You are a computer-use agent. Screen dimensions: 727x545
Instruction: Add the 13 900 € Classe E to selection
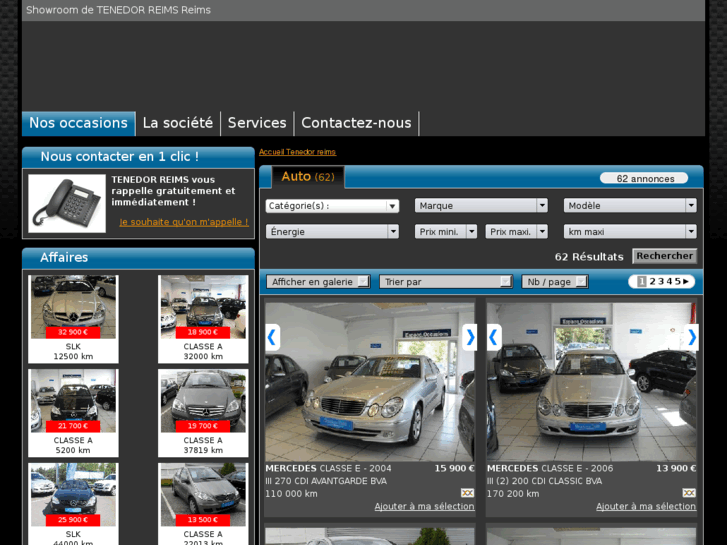click(646, 507)
